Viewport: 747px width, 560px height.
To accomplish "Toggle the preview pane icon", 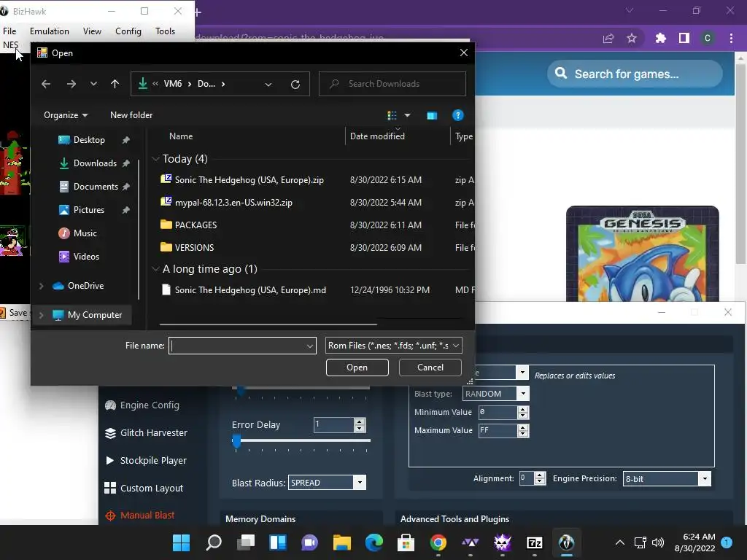I will tap(432, 115).
